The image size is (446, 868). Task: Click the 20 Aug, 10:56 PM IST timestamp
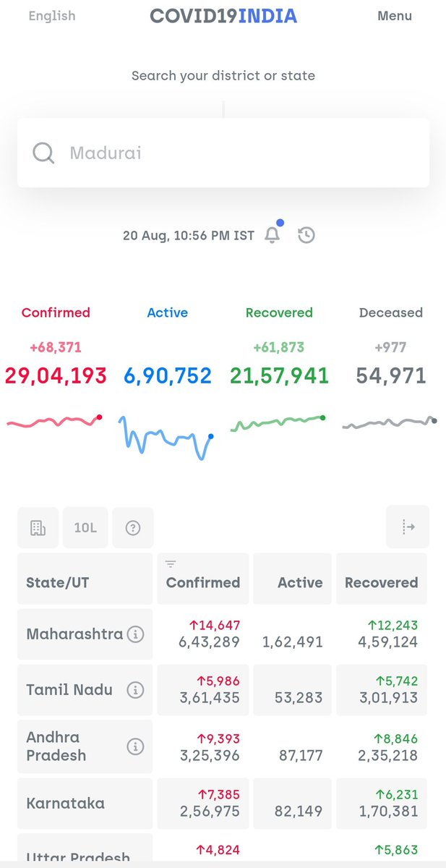(x=189, y=235)
